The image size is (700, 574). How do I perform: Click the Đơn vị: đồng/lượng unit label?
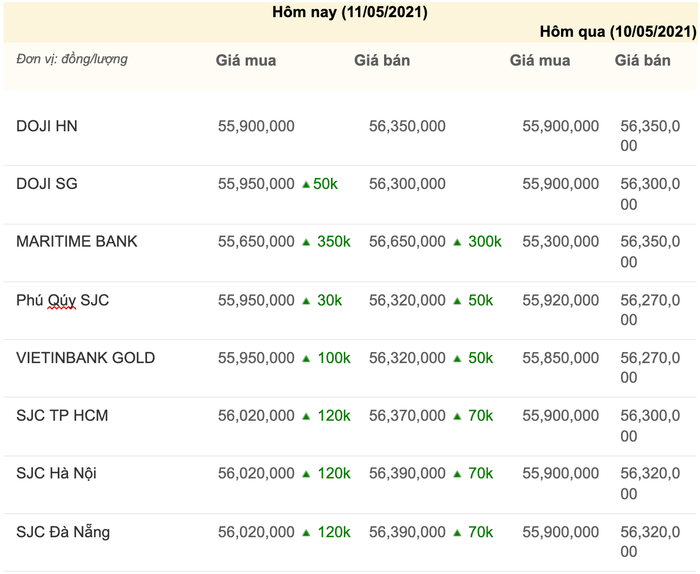click(72, 59)
